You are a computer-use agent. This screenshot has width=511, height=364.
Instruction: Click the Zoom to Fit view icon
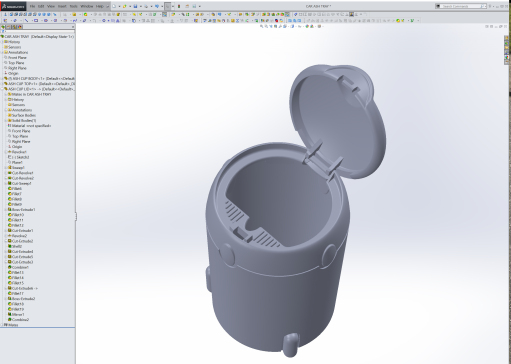click(262, 26)
